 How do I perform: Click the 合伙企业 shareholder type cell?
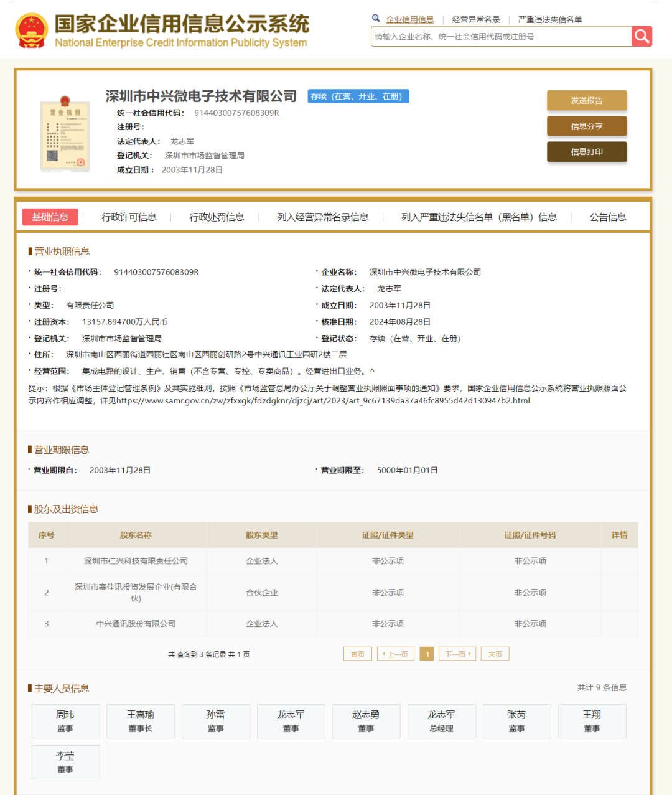tap(261, 592)
